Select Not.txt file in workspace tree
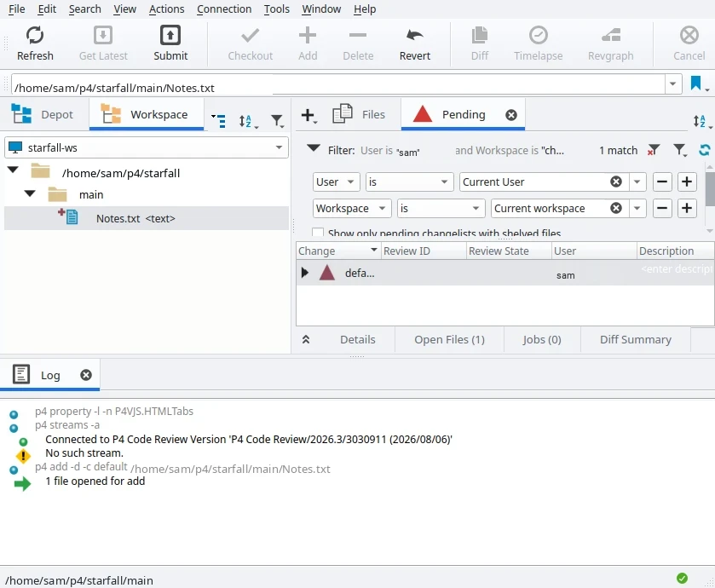Image resolution: width=715 pixels, height=588 pixels. coord(147,218)
